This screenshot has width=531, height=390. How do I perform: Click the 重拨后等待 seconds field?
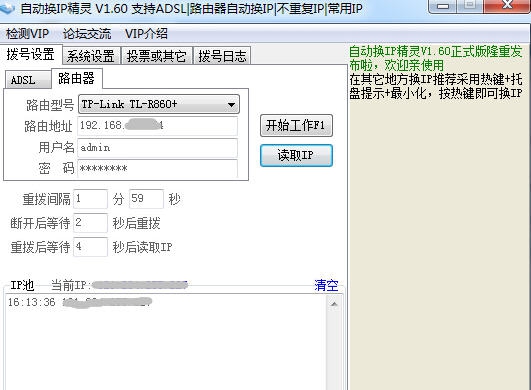coord(90,247)
